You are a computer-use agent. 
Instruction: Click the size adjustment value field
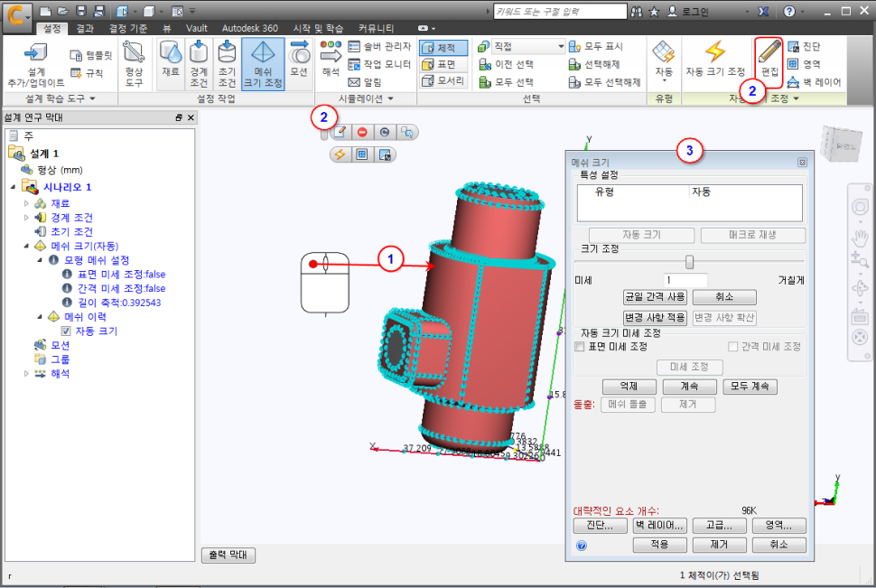[685, 280]
